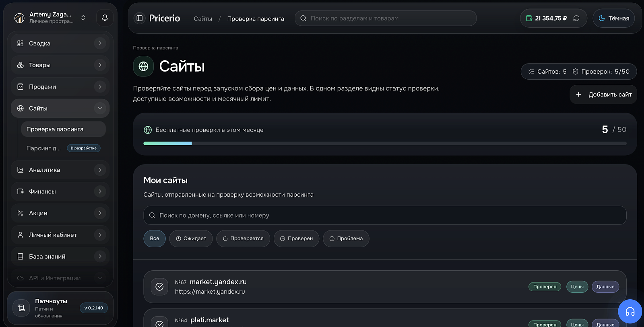Open the База знаний menu item

tap(60, 257)
